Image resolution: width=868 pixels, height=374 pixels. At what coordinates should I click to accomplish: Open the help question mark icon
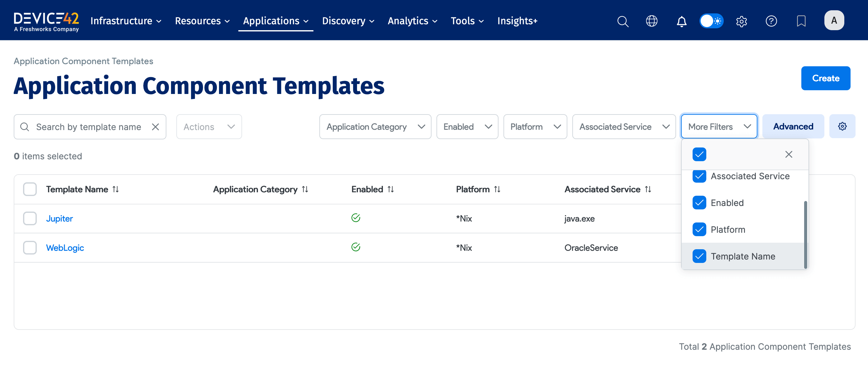click(771, 21)
